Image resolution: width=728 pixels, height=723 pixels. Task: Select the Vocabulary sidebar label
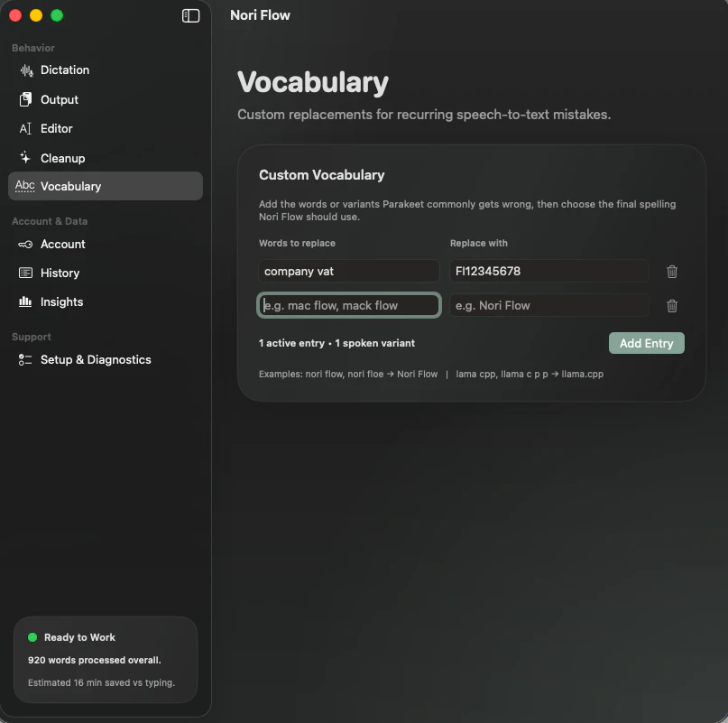click(x=70, y=186)
